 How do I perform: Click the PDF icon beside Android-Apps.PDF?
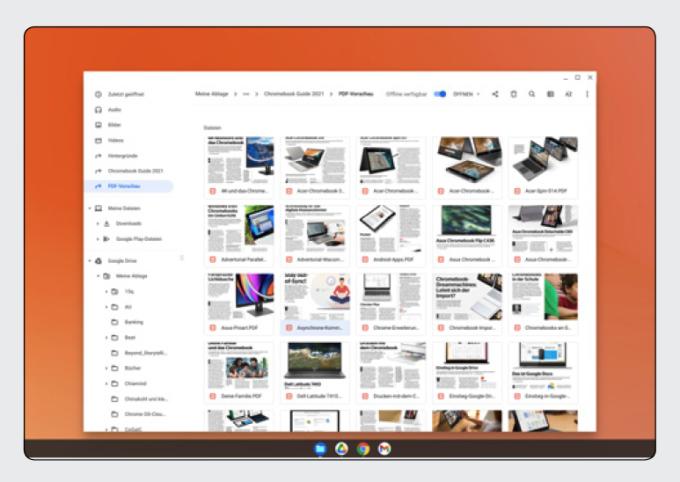[365, 259]
